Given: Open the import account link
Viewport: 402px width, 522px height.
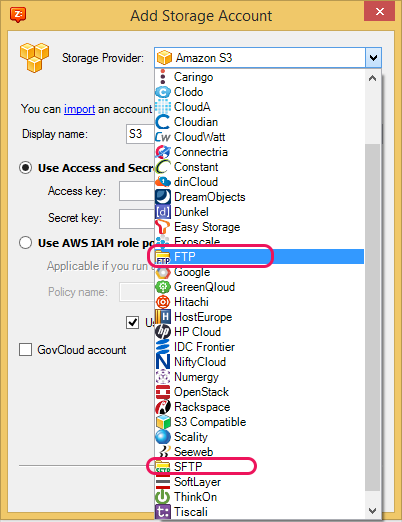Looking at the screenshot, I should [79, 109].
